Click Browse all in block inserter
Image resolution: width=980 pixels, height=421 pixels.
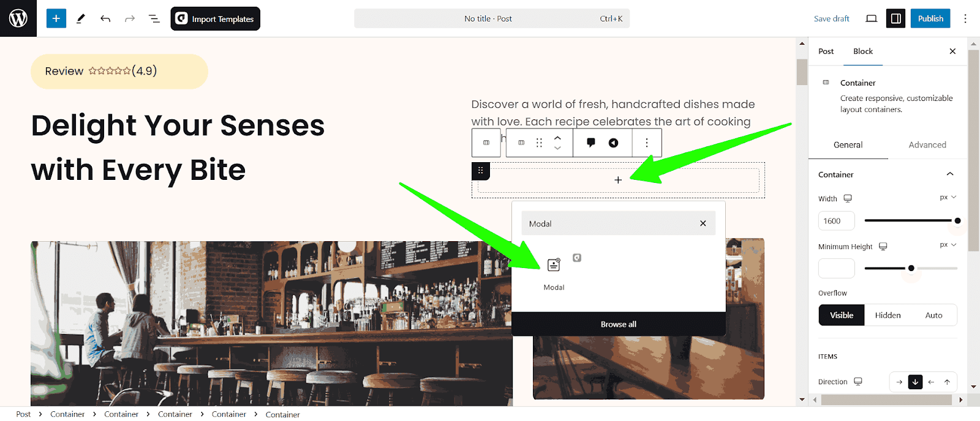pyautogui.click(x=619, y=324)
